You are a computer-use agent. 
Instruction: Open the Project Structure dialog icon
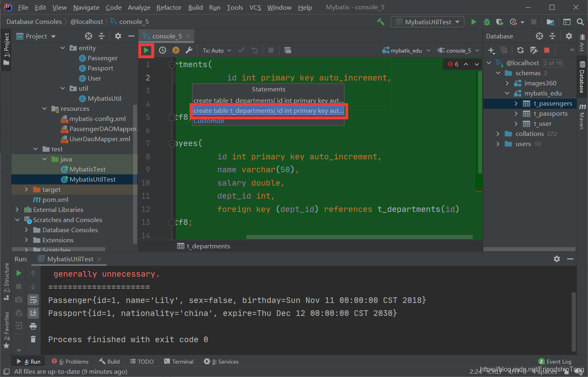pyautogui.click(x=550, y=22)
